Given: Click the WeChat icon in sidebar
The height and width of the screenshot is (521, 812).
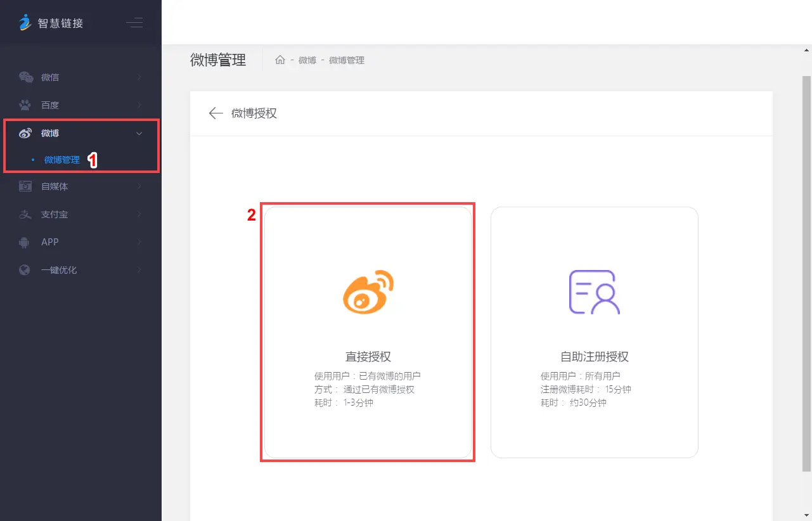Looking at the screenshot, I should click(x=25, y=77).
